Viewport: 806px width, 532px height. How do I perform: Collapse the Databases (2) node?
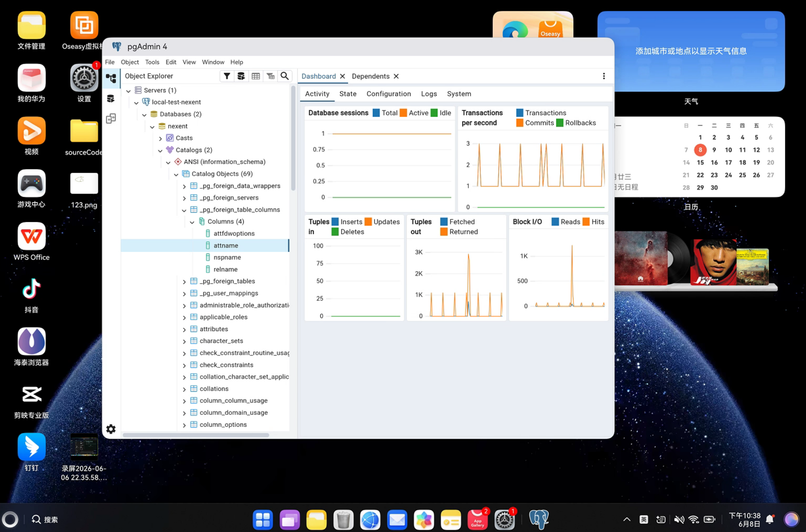[x=145, y=115]
